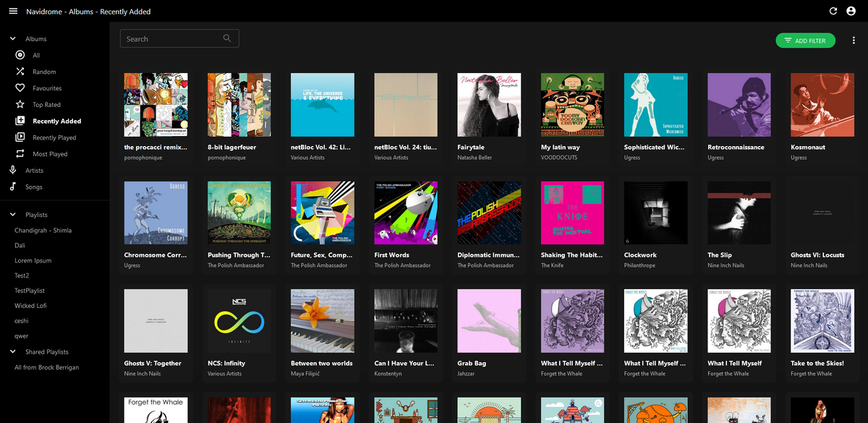This screenshot has width=868, height=423.
Task: Open the Chromosome Corrupt album cover
Action: click(156, 213)
